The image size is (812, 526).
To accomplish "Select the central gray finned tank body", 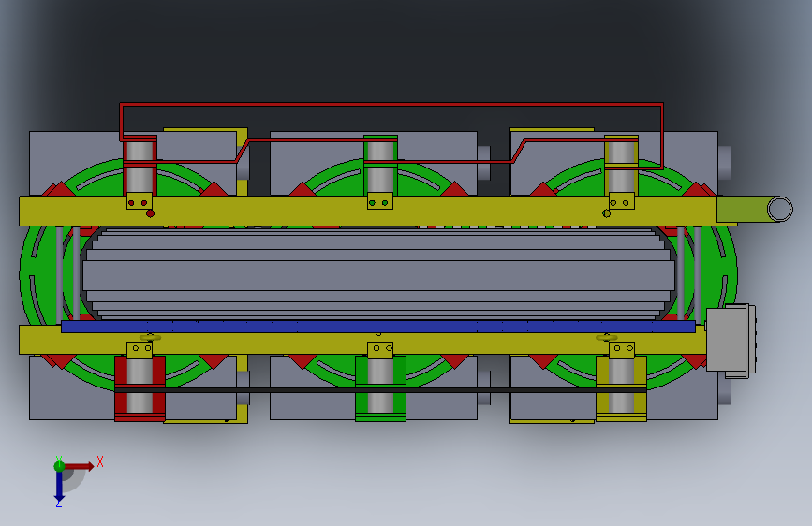I will 378,274.
